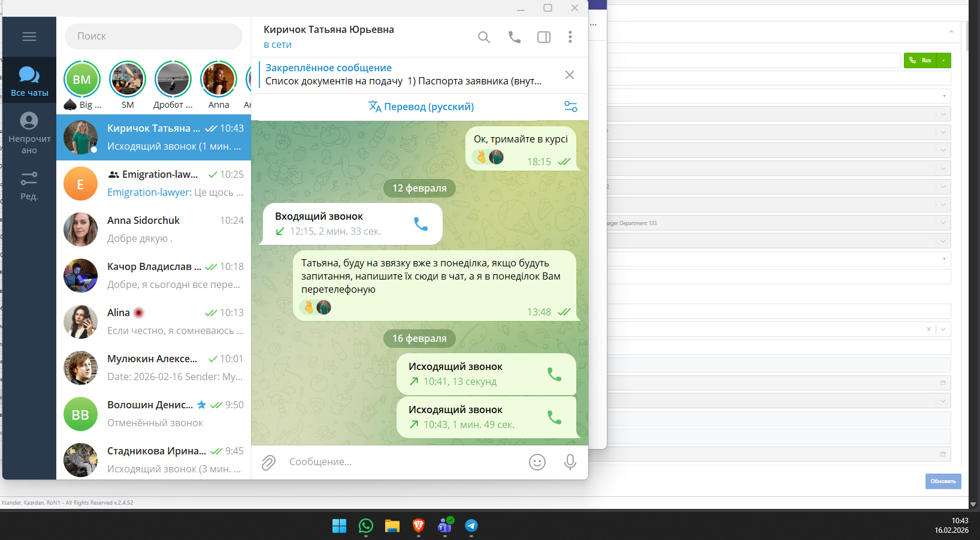Click "Обновить" button in background window
Image resolution: width=980 pixels, height=540 pixels.
[x=943, y=481]
